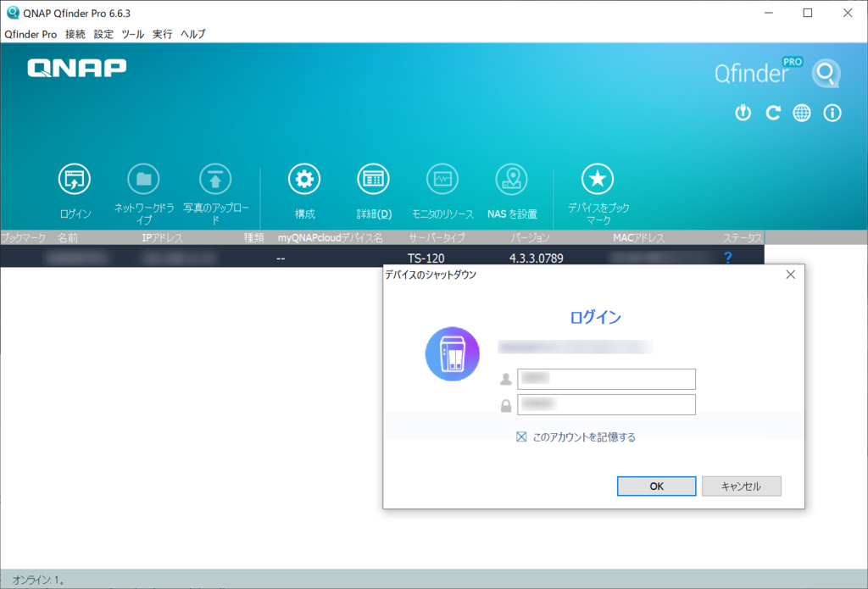Click the refresh icon in header
This screenshot has width=868, height=589.
773,113
